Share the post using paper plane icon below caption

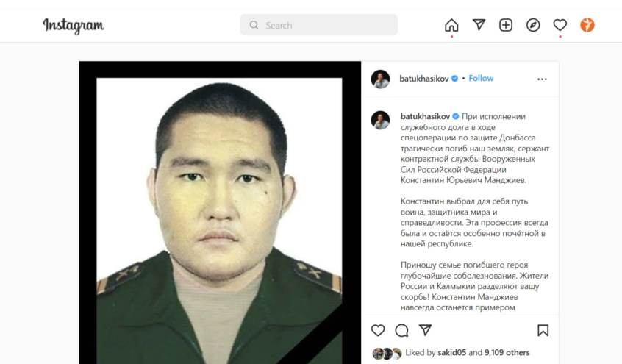[425, 330]
